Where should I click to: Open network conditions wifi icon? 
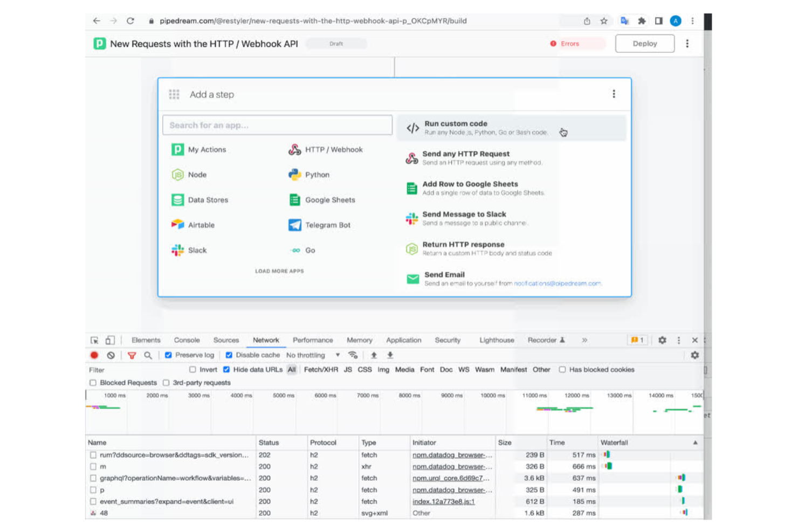tap(353, 355)
